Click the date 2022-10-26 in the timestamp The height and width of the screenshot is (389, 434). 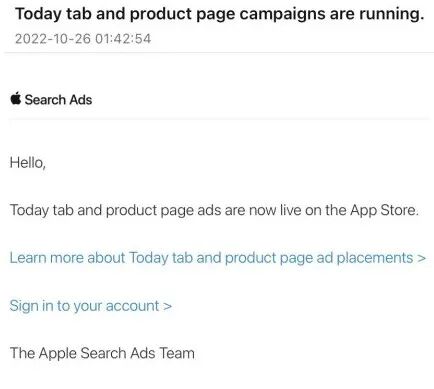[x=53, y=39]
